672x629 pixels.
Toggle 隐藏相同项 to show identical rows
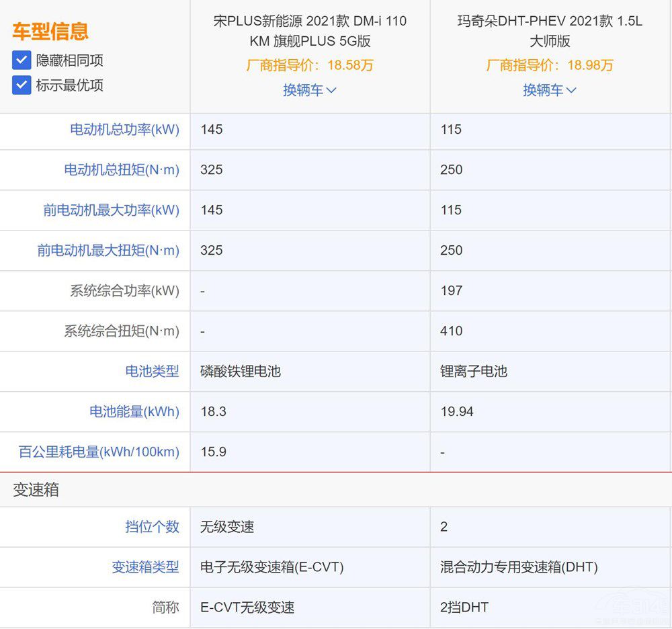pyautogui.click(x=22, y=60)
